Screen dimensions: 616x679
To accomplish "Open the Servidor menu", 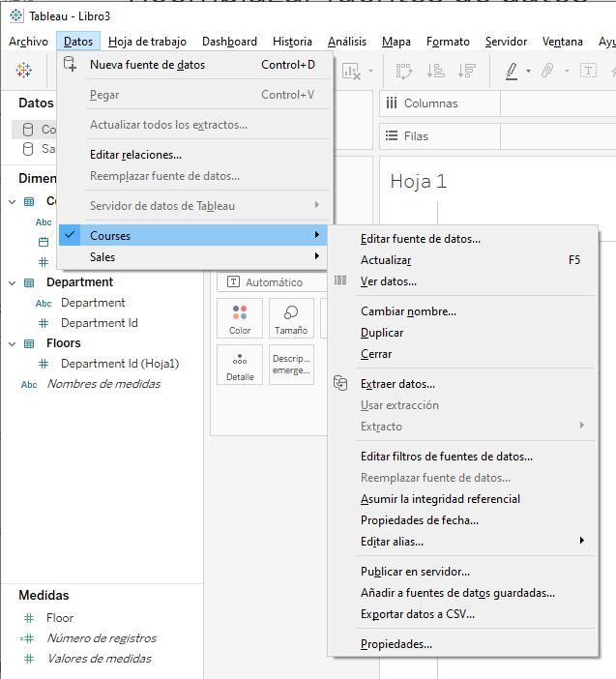I will point(506,42).
